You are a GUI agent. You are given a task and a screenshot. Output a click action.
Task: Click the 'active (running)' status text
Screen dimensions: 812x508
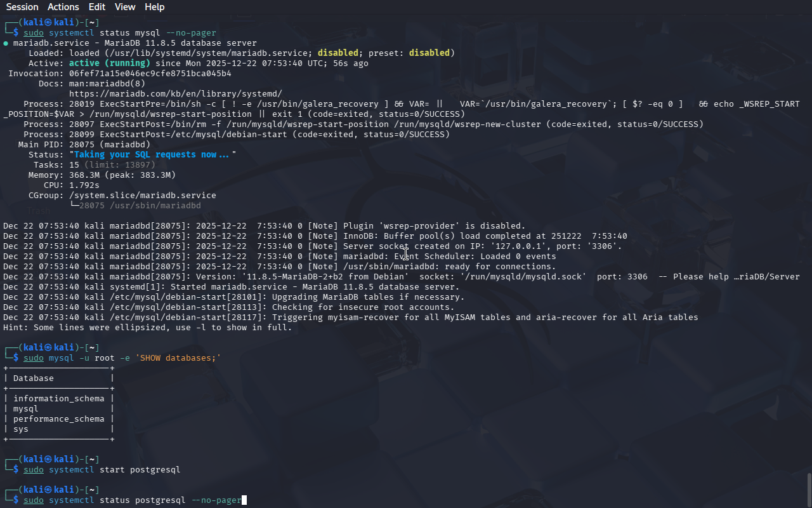pyautogui.click(x=109, y=63)
